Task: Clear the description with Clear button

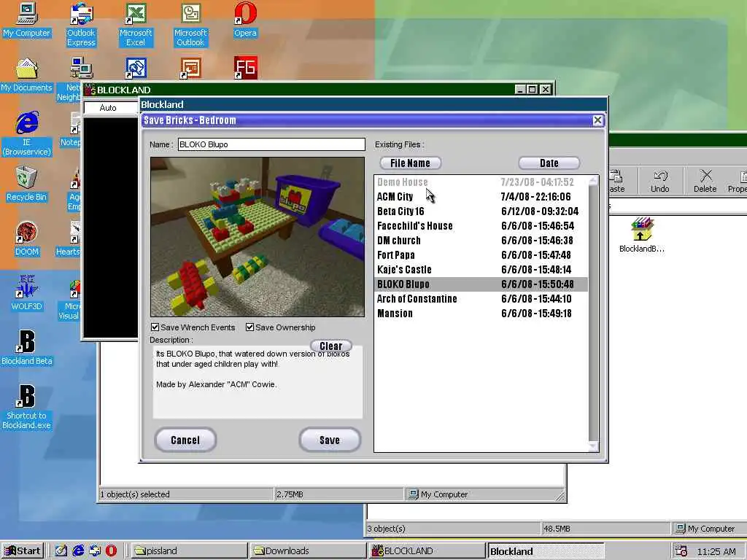Action: point(331,346)
